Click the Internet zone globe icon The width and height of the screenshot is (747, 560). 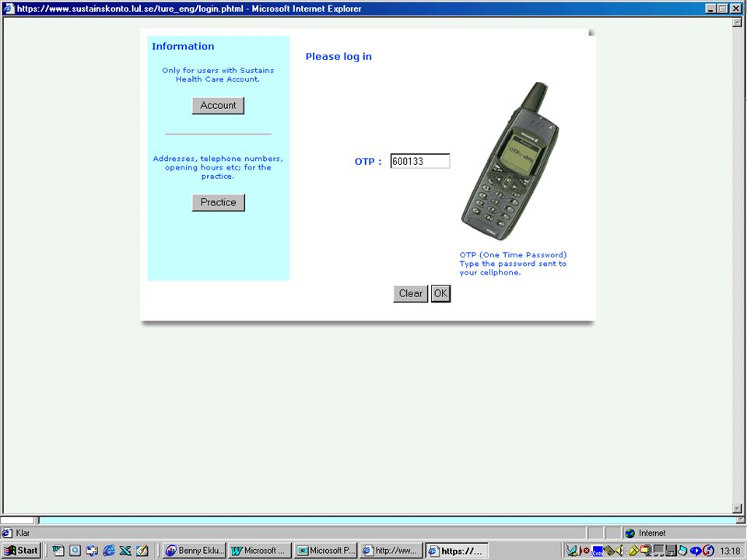click(x=630, y=533)
